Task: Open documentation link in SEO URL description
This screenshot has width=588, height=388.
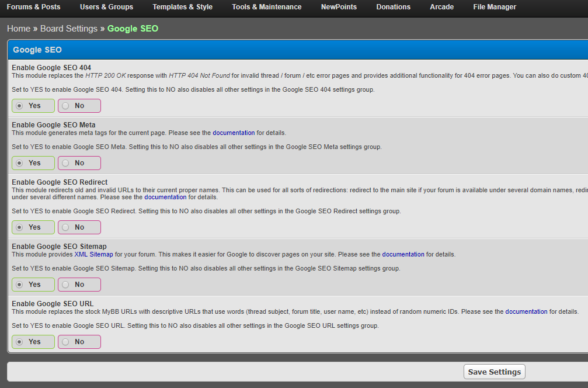Action: click(x=526, y=312)
